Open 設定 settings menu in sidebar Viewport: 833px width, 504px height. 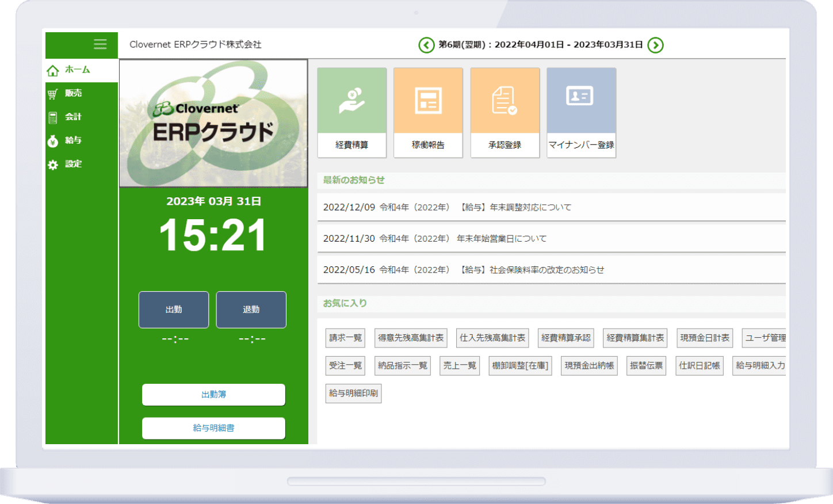click(x=73, y=164)
